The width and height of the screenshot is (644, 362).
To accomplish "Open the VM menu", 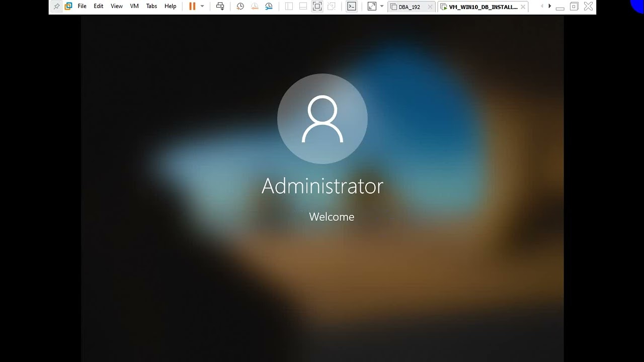I will 134,7.
